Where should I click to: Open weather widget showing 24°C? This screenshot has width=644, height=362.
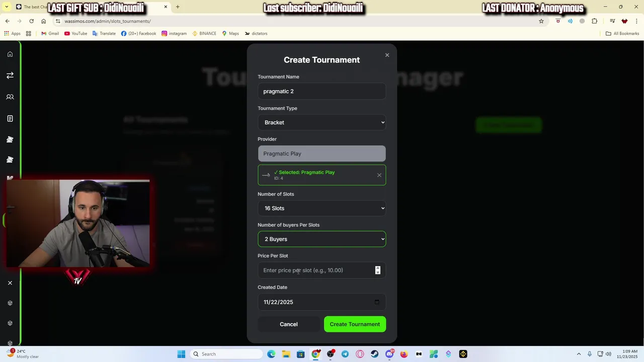[23, 354]
